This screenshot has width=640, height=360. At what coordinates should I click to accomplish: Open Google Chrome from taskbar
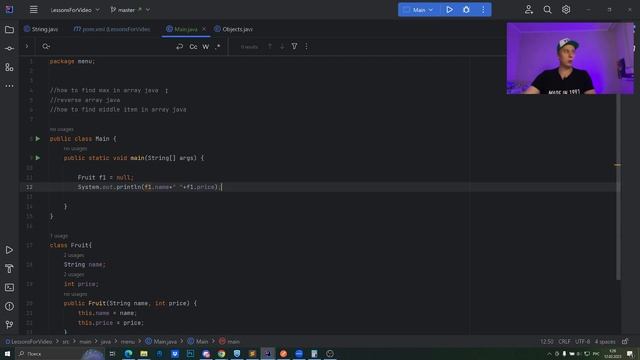pyautogui.click(x=221, y=353)
